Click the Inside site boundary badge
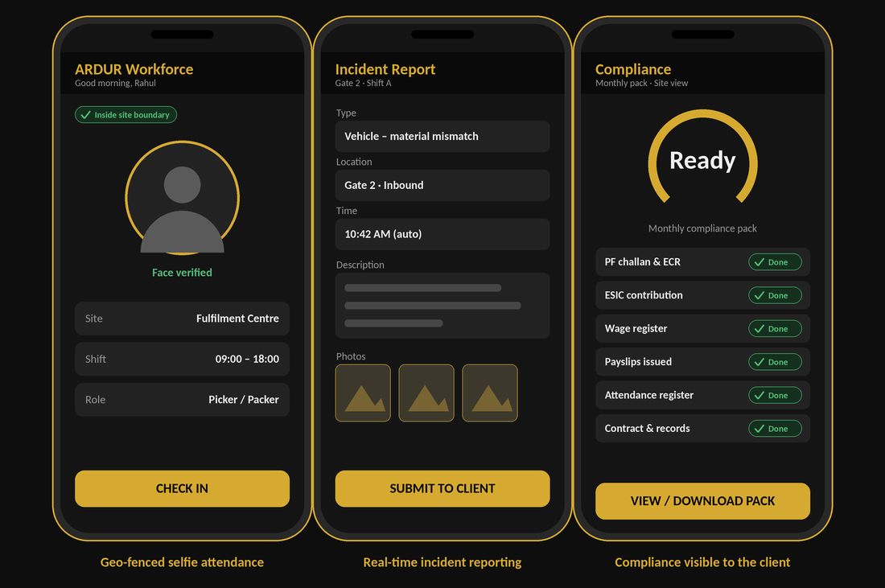Image resolution: width=885 pixels, height=588 pixels. coord(126,114)
